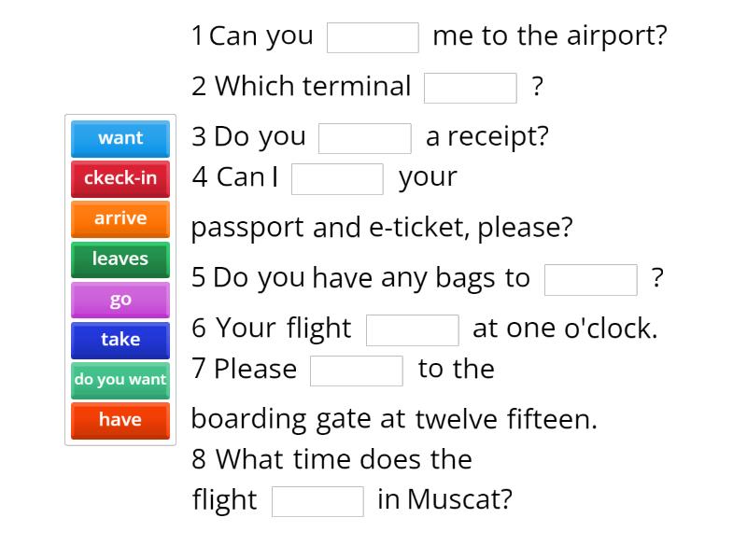The width and height of the screenshot is (747, 560).
Task: Choose the orange 'arrive' word tile
Action: [x=120, y=218]
